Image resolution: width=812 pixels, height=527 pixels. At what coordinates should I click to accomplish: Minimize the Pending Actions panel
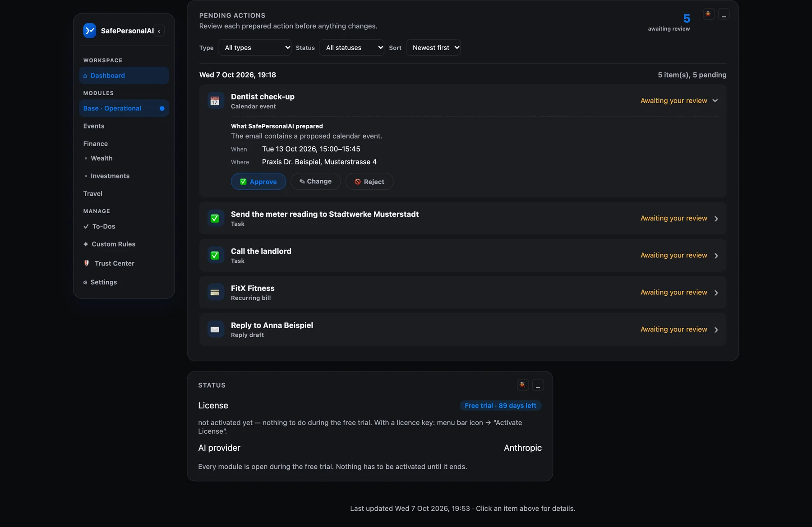coord(724,14)
